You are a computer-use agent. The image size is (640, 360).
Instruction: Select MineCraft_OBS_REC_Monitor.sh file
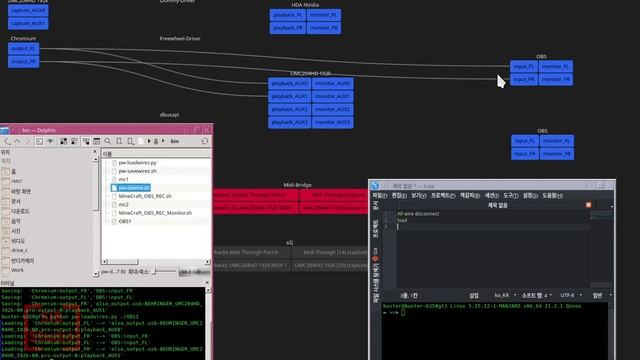coord(155,213)
